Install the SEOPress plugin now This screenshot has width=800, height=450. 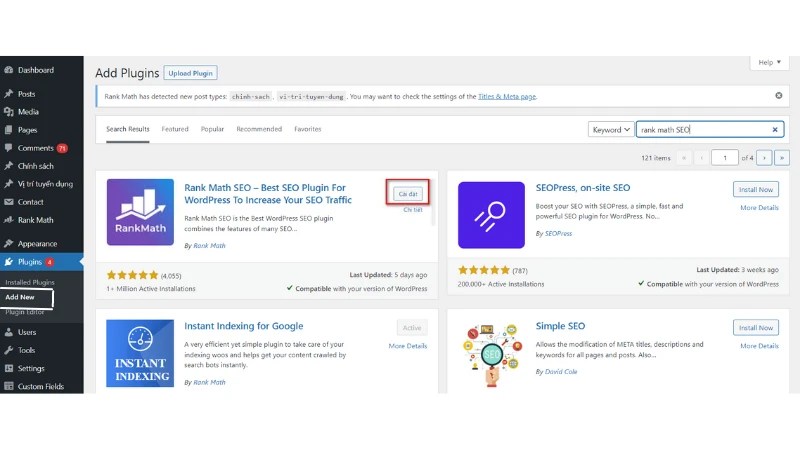756,189
